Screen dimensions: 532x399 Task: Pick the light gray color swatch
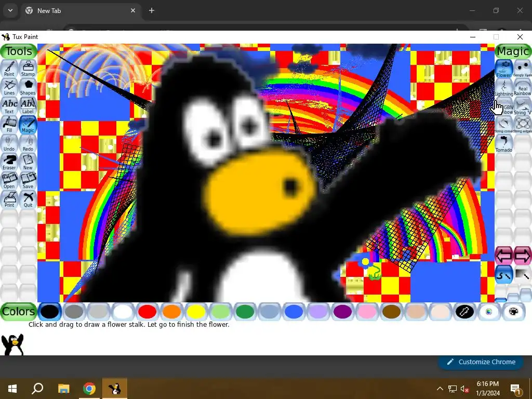pos(98,312)
